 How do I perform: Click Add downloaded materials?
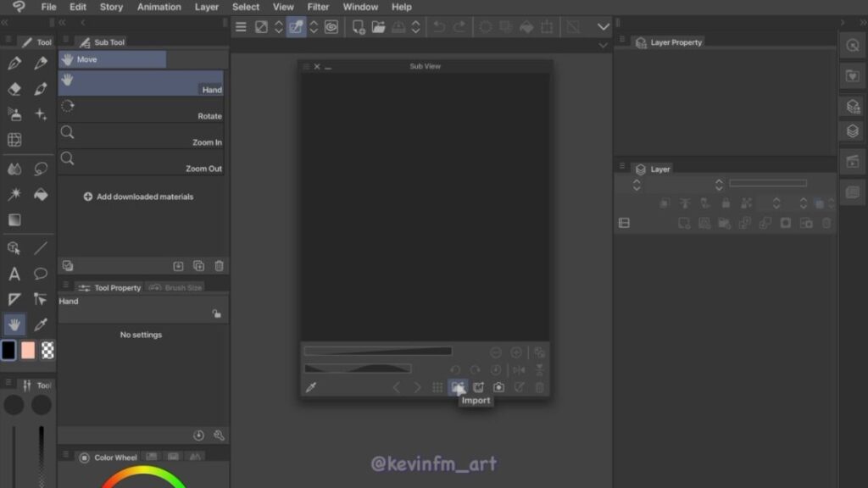(138, 197)
